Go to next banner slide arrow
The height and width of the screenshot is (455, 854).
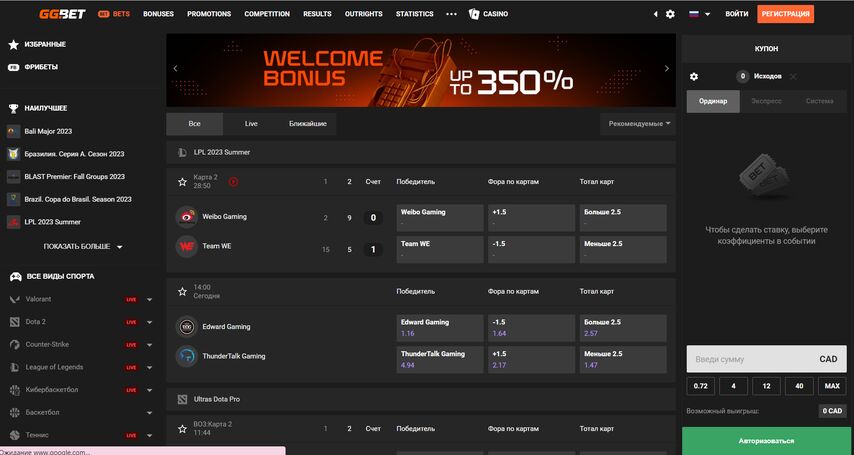pyautogui.click(x=667, y=69)
